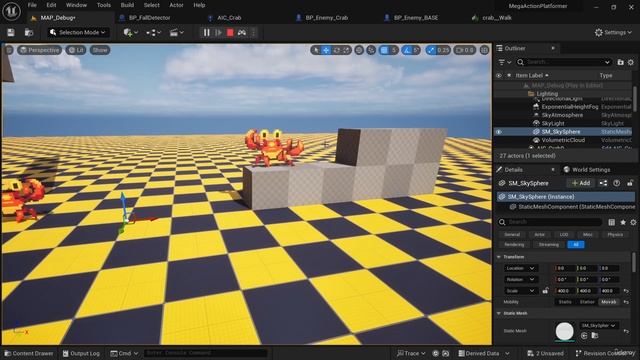Open the Selection Mode dropdown
The width and height of the screenshot is (640, 360).
pyautogui.click(x=78, y=32)
